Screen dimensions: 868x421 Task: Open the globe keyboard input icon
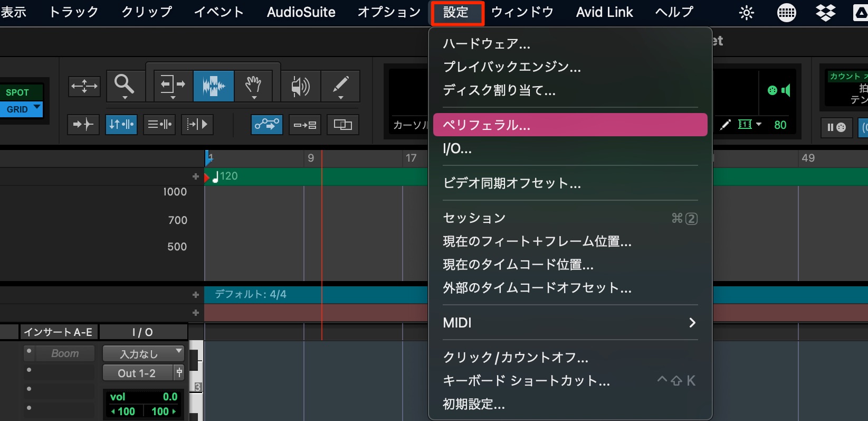click(786, 12)
